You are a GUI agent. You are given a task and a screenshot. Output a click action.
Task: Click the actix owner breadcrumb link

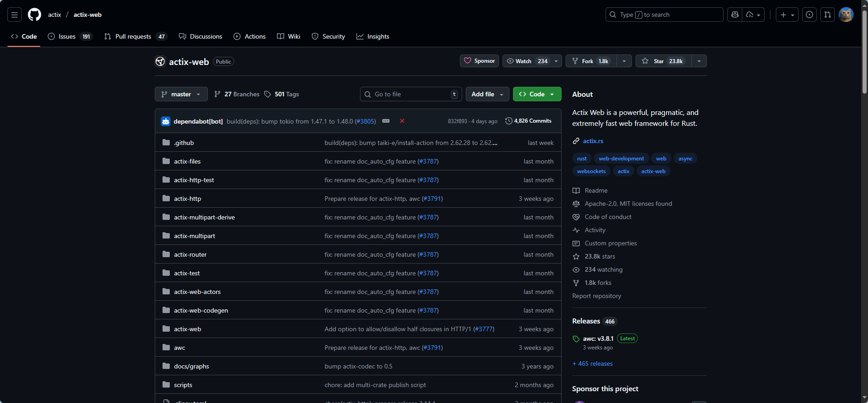coord(54,15)
